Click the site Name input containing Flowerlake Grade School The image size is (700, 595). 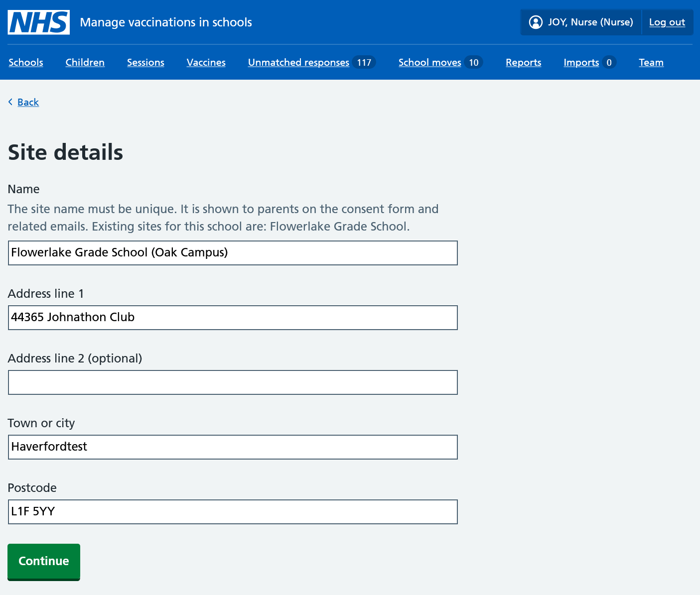click(232, 252)
